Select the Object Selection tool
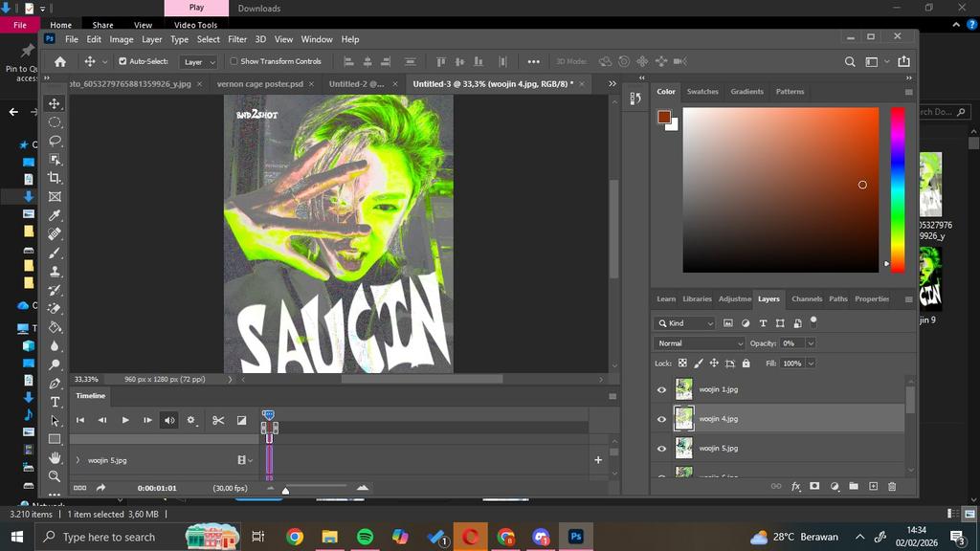The width and height of the screenshot is (980, 551). (x=55, y=160)
